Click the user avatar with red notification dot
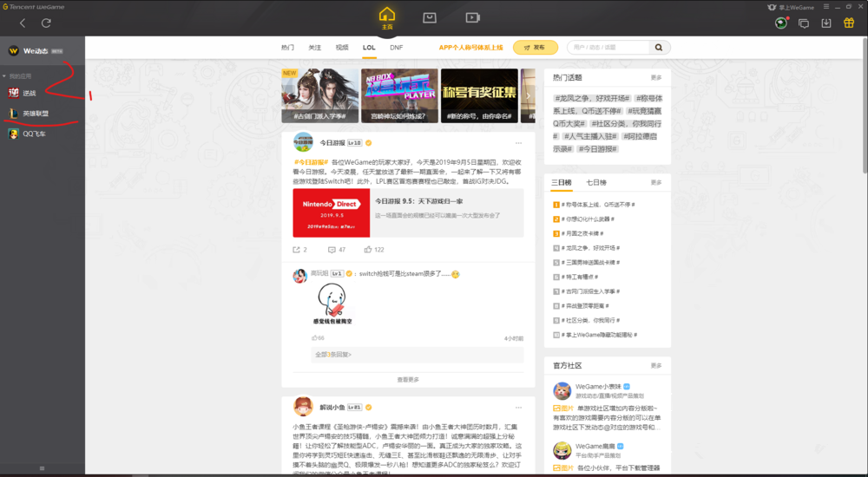This screenshot has width=868, height=477. pos(781,23)
